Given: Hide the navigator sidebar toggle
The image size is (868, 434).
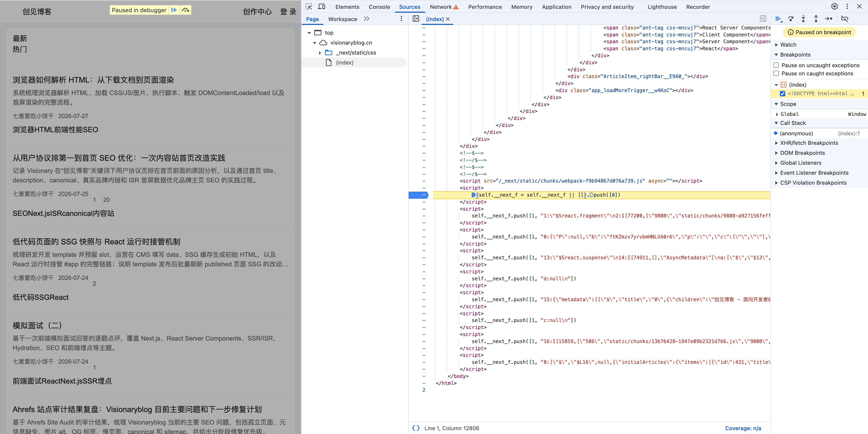Looking at the screenshot, I should [x=416, y=19].
